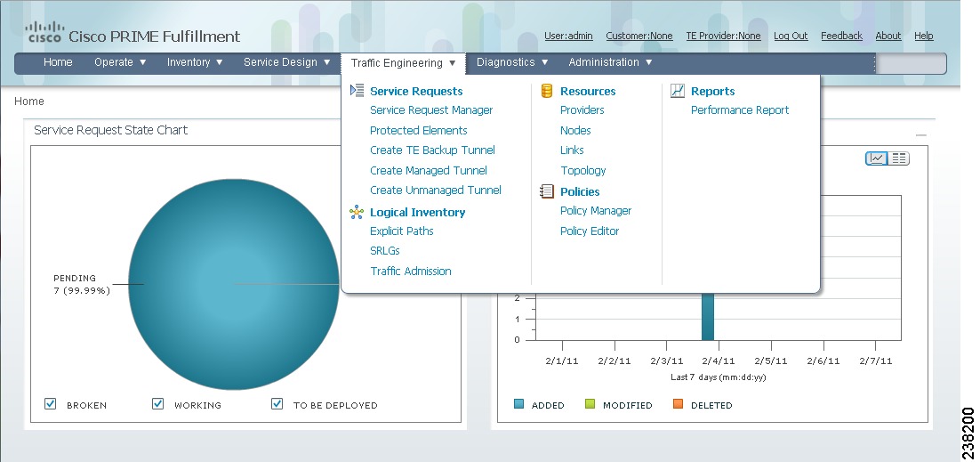Click the Service Requests heading

[416, 92]
